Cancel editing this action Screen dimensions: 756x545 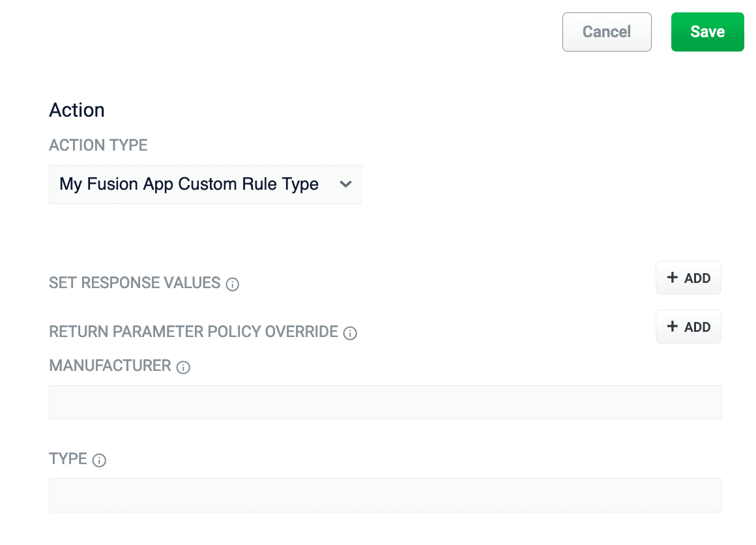click(x=606, y=31)
